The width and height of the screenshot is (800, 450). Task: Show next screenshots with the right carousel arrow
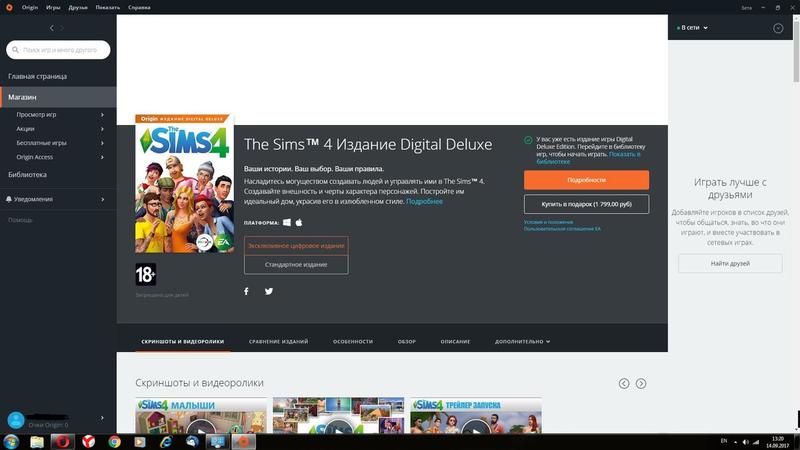[x=641, y=383]
